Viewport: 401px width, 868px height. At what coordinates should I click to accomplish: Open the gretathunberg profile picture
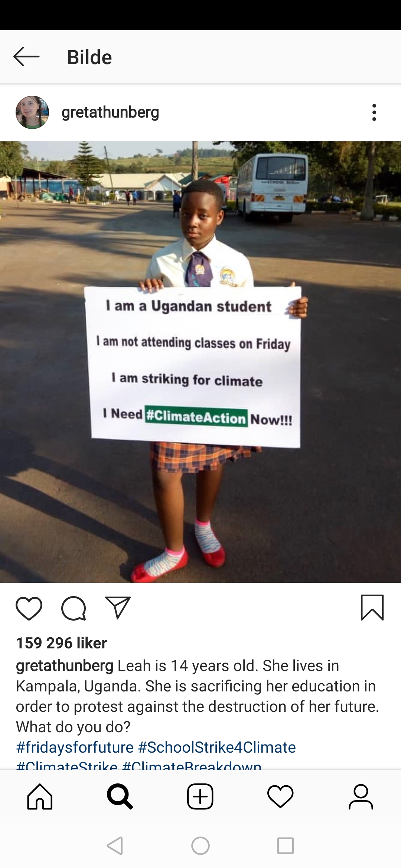pos(32,112)
